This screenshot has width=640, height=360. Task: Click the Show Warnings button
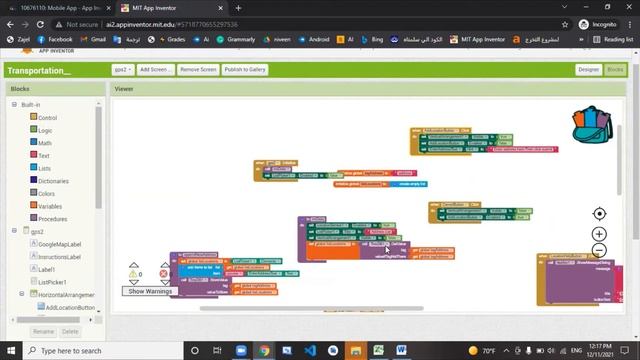[x=150, y=291]
